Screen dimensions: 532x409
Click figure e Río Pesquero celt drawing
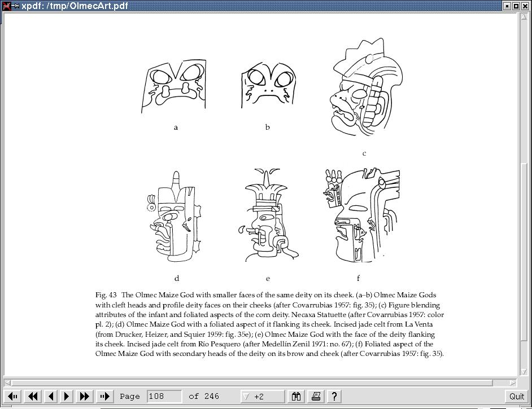(x=268, y=215)
